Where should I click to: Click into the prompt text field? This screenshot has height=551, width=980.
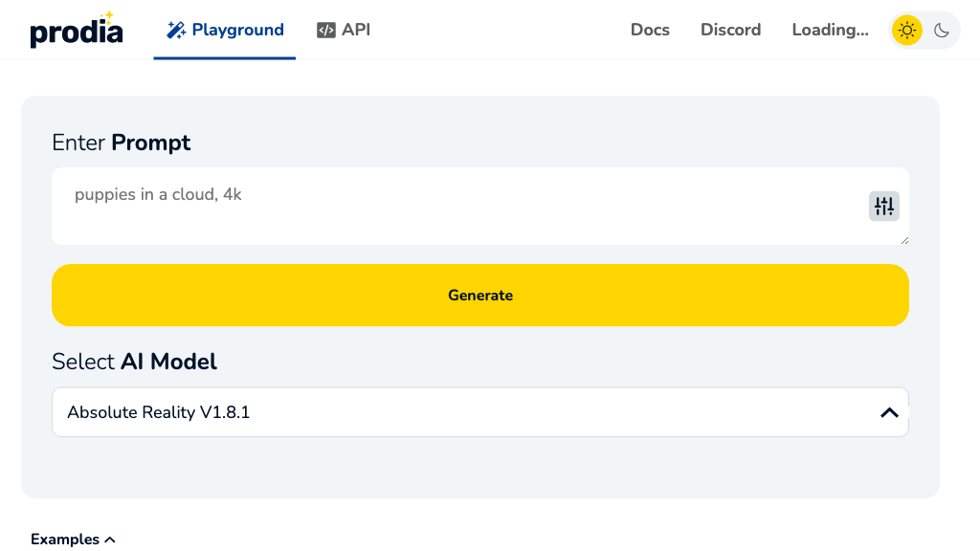point(459,206)
